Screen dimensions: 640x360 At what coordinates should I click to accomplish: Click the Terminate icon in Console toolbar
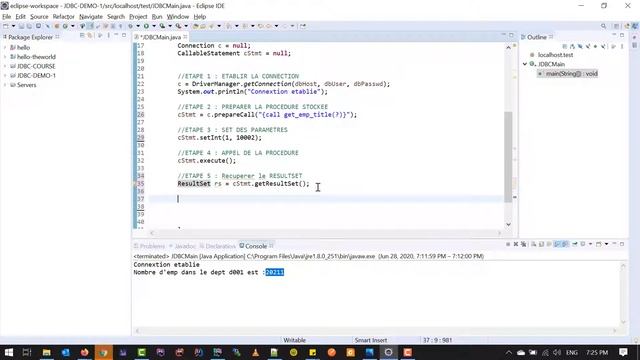(508, 244)
